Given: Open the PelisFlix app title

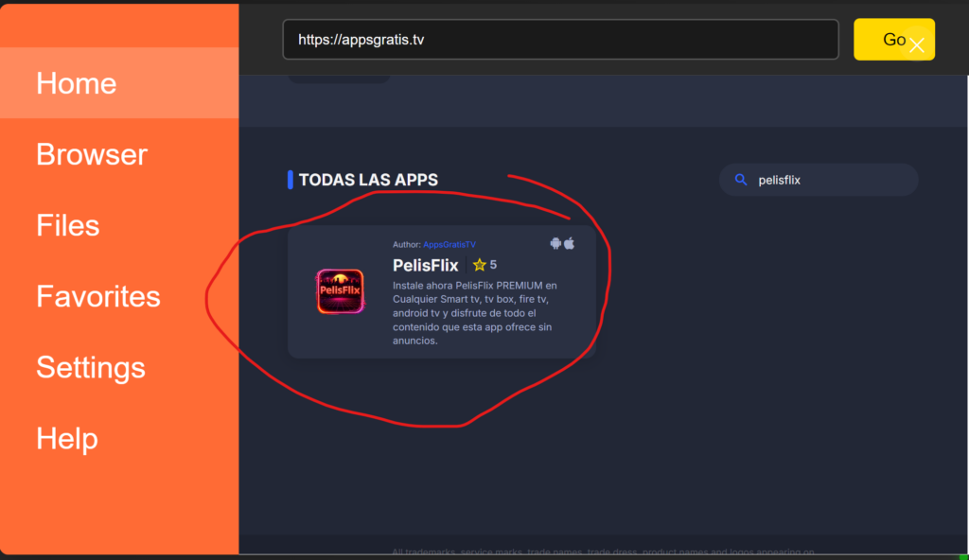Looking at the screenshot, I should point(426,265).
